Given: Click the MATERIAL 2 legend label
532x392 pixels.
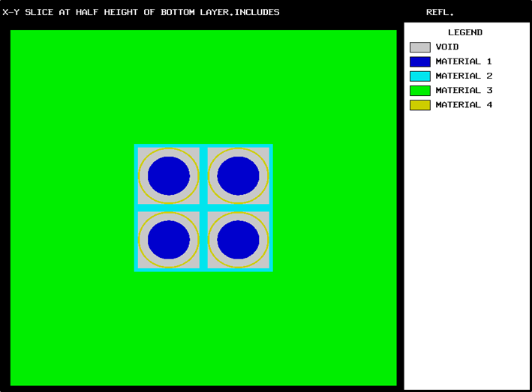Looking at the screenshot, I should point(464,76).
